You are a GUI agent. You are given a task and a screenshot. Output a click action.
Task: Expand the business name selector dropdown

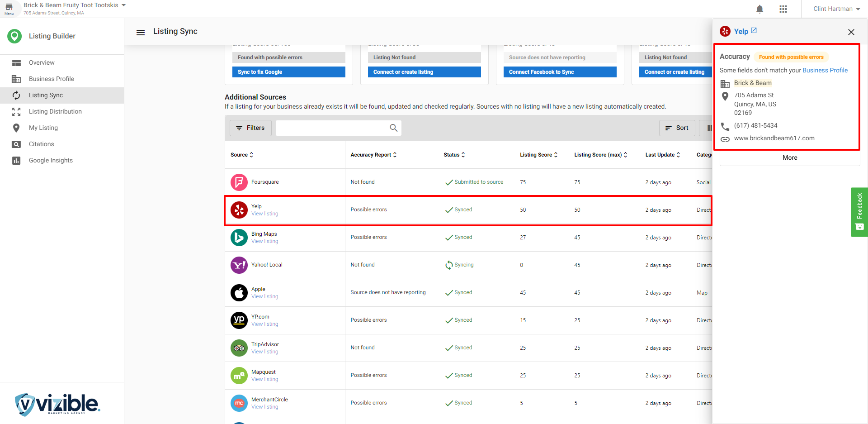123,5
